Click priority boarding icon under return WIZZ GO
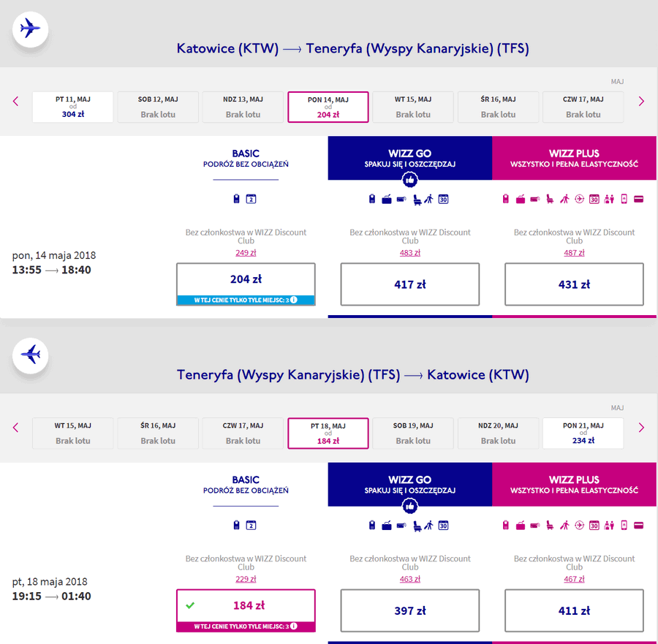658x644 pixels. (428, 526)
